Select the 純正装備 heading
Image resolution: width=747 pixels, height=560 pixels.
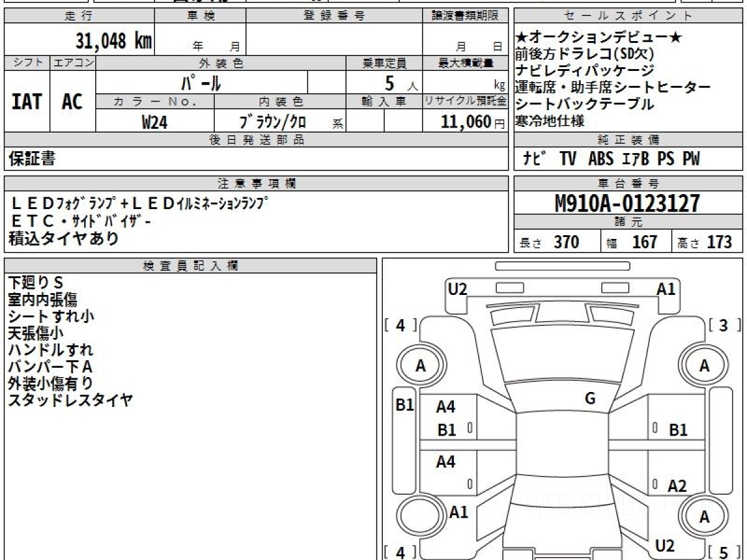[x=629, y=140]
